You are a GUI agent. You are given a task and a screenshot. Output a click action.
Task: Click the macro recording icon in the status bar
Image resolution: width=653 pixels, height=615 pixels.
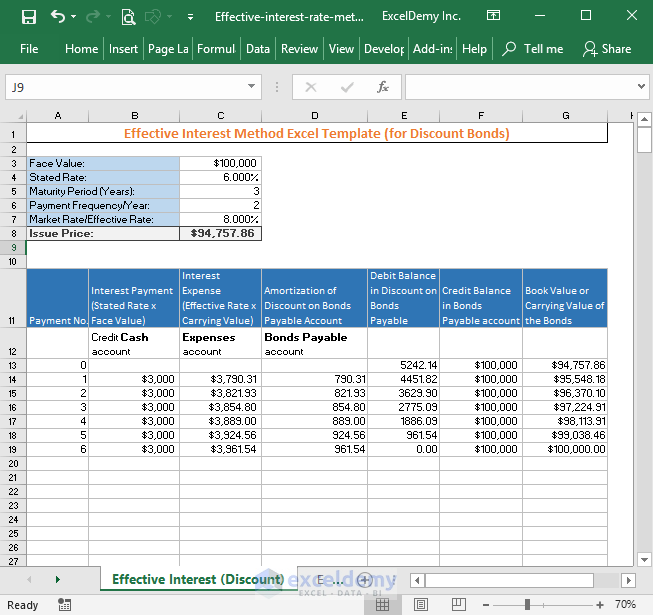(65, 605)
